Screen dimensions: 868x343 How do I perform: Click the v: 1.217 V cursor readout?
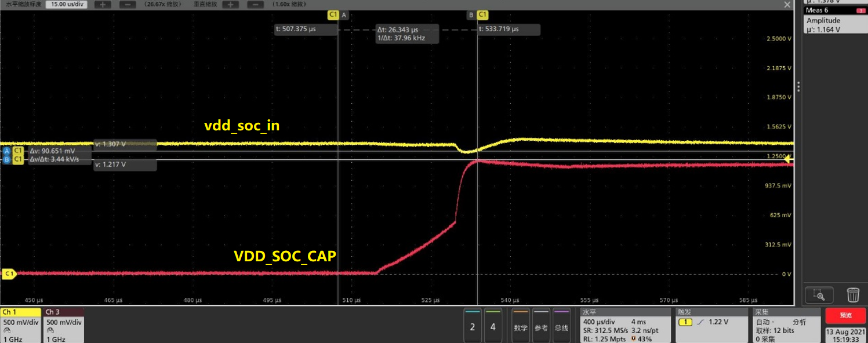point(126,165)
